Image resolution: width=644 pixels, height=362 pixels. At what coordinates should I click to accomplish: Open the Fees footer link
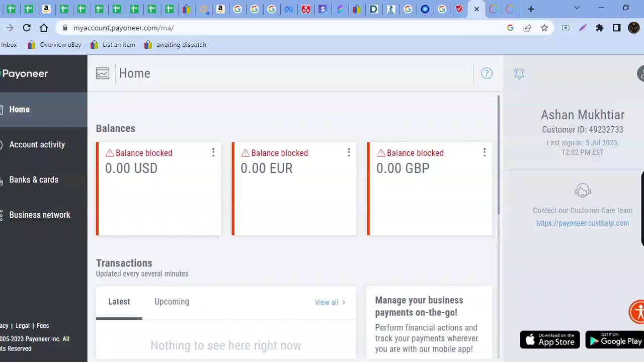pyautogui.click(x=43, y=326)
